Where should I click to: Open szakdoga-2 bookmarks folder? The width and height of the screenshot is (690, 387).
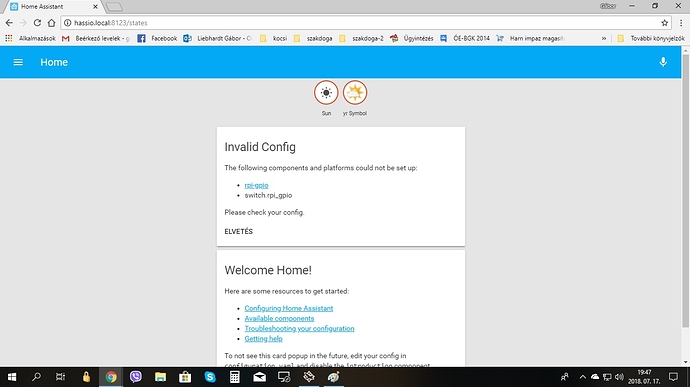(x=361, y=38)
